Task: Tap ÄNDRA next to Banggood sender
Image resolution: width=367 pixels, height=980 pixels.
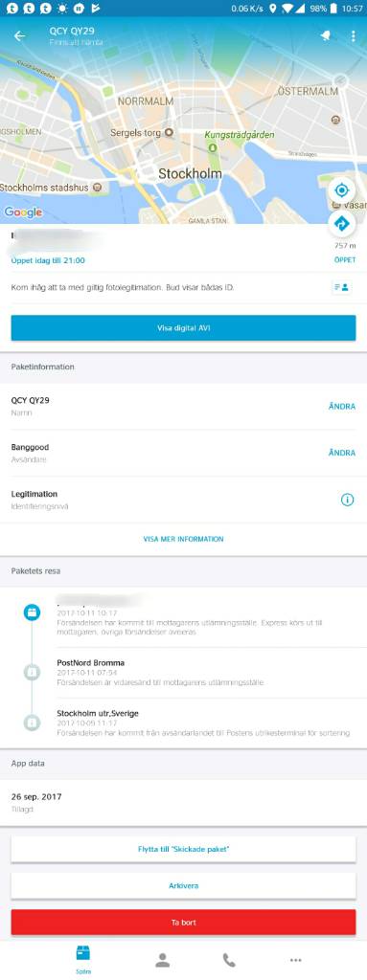Action: click(342, 453)
